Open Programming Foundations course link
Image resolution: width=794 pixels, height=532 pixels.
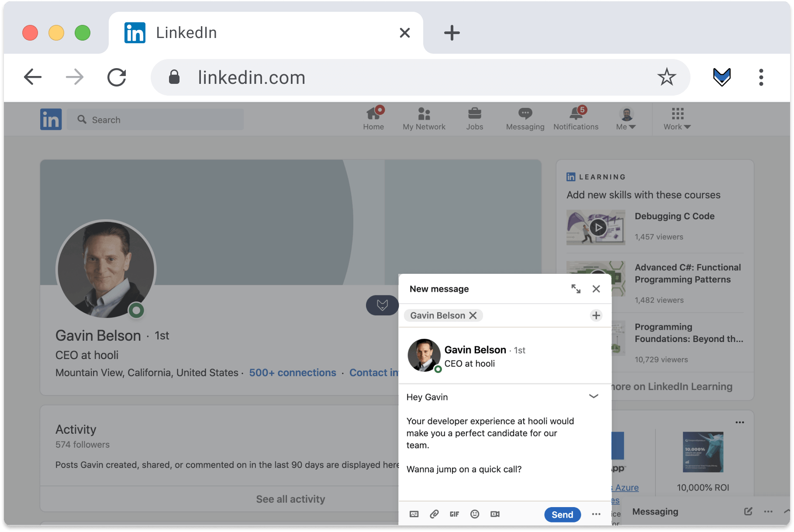coord(689,333)
